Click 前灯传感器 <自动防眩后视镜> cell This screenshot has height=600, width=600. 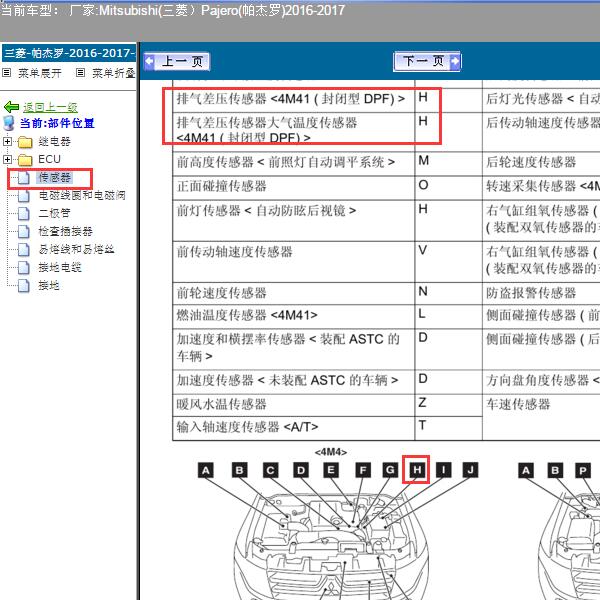(x=294, y=220)
